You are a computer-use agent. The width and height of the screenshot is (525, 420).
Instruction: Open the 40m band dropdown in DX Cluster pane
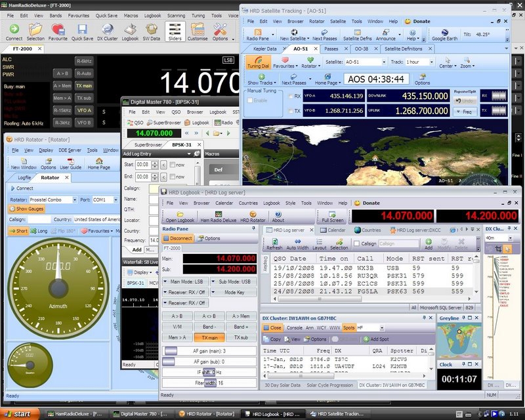511,238
